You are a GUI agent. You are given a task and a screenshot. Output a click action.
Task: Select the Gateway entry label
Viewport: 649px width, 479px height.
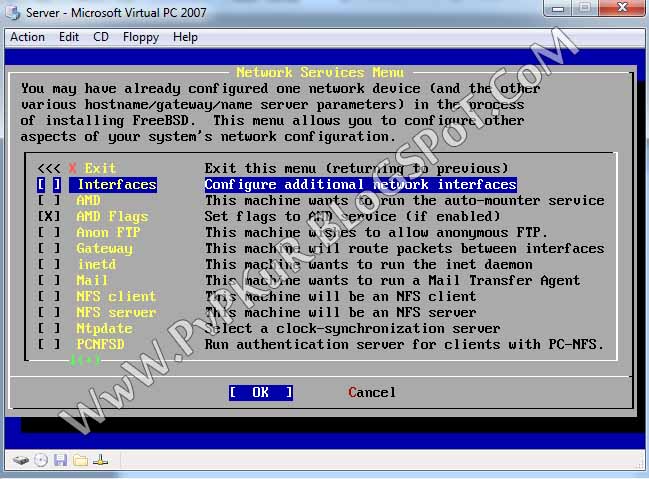[104, 249]
